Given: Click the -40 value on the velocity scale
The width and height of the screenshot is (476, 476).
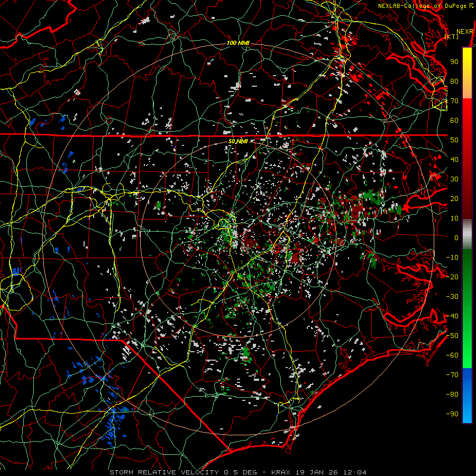Looking at the screenshot, I should point(452,316).
